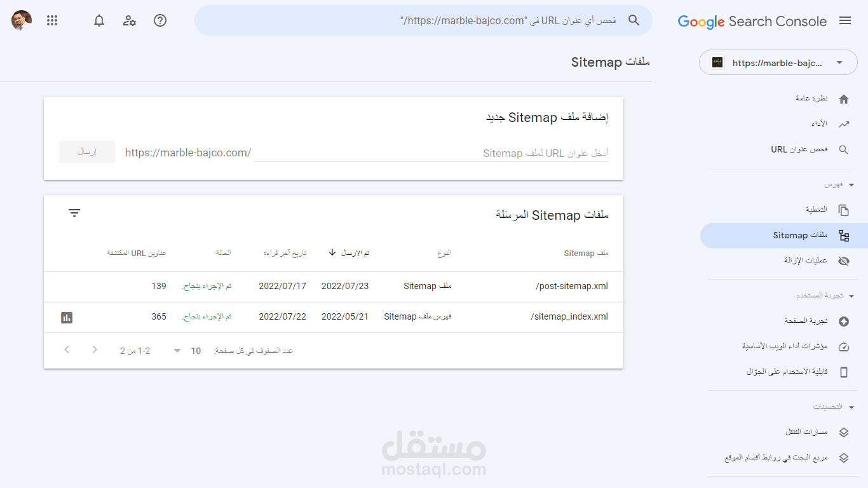Click type فهرس ملف Sitemap cell
Screen dimensions: 868x488
coord(417,317)
